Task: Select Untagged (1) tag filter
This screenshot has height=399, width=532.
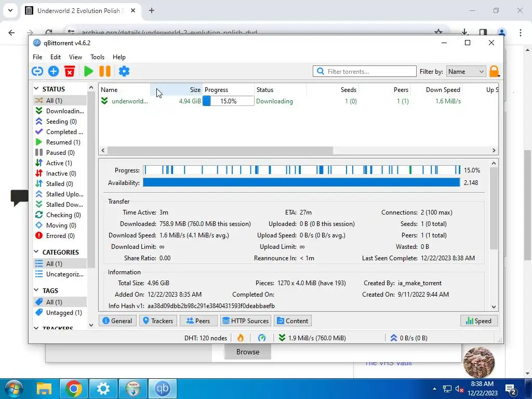Action: [60, 312]
